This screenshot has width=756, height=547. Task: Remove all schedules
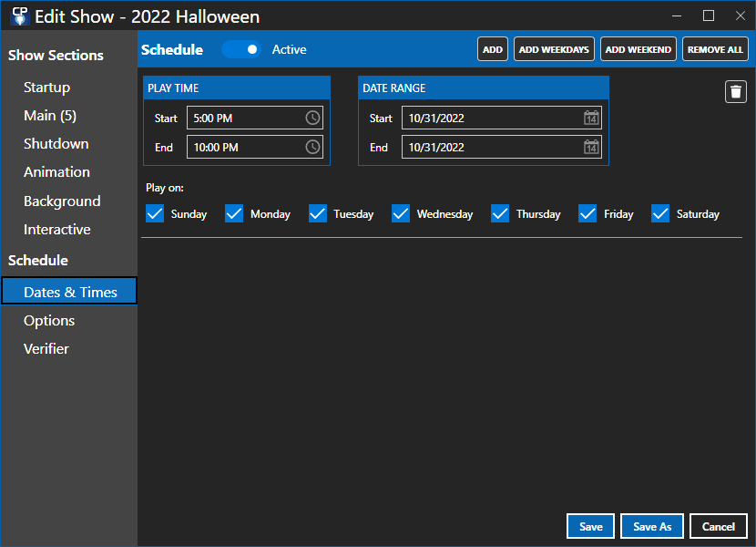click(x=715, y=49)
